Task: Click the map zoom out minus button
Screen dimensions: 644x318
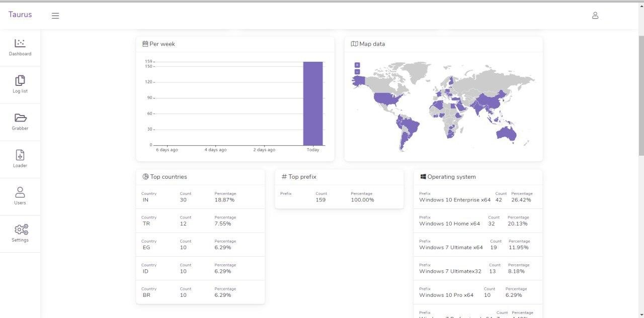Action: 357,72
